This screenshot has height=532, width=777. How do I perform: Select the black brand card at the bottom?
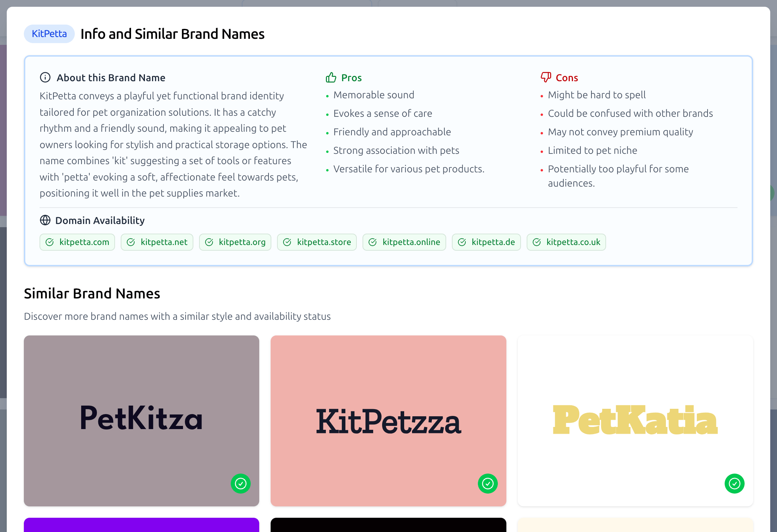pos(388,526)
